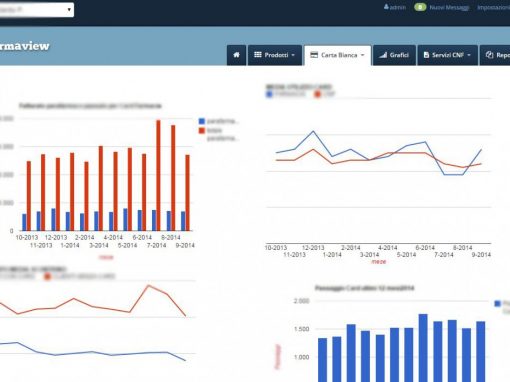Click the blue bar for 10-2013 in the bar chart
Screen dimensions: 510x382
(24, 222)
